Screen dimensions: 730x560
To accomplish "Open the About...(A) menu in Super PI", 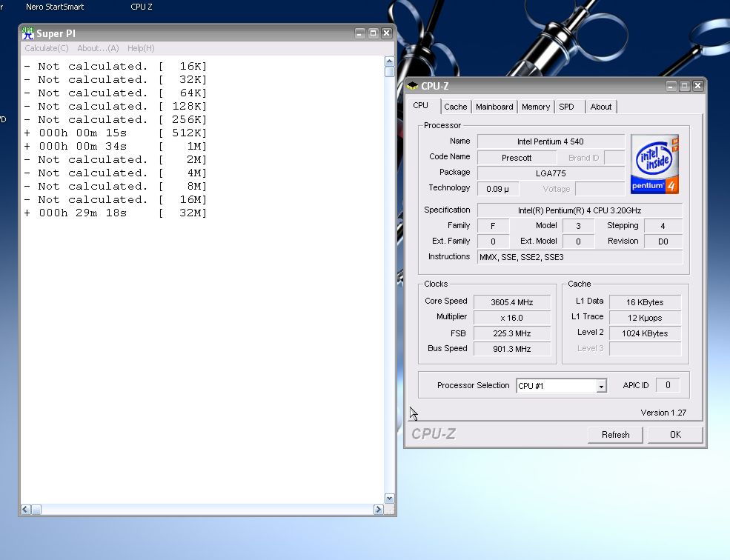I will tap(98, 48).
